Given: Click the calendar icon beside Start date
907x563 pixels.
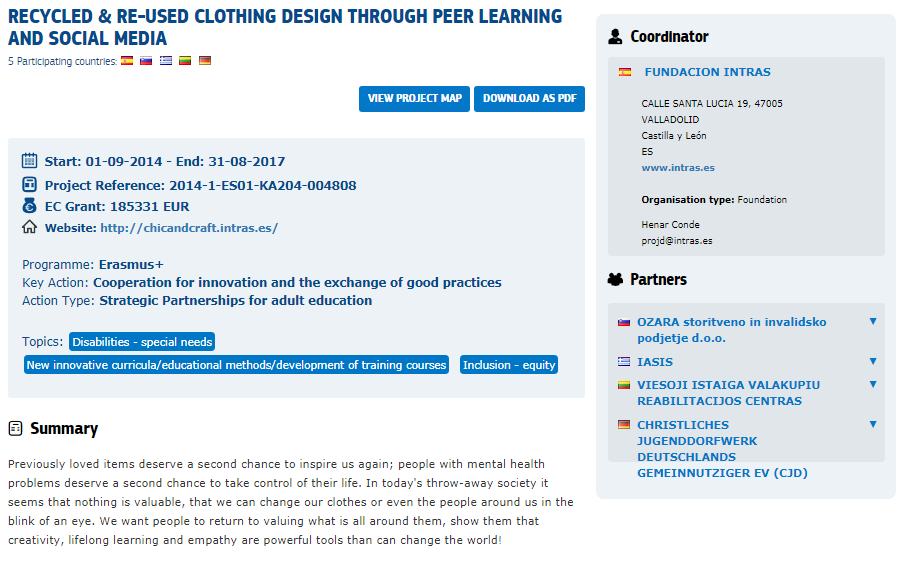Looking at the screenshot, I should click(x=30, y=161).
